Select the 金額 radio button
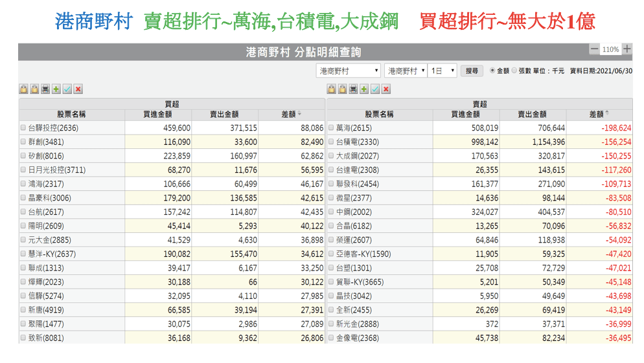The image size is (644, 363). tap(492, 71)
